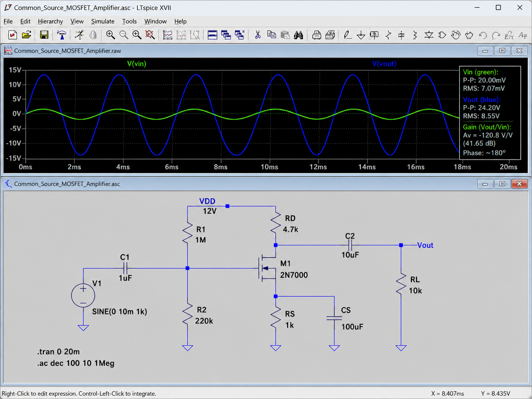Click the .ac dec 100 10 1Meg directive
This screenshot has width=532, height=399.
coord(76,363)
